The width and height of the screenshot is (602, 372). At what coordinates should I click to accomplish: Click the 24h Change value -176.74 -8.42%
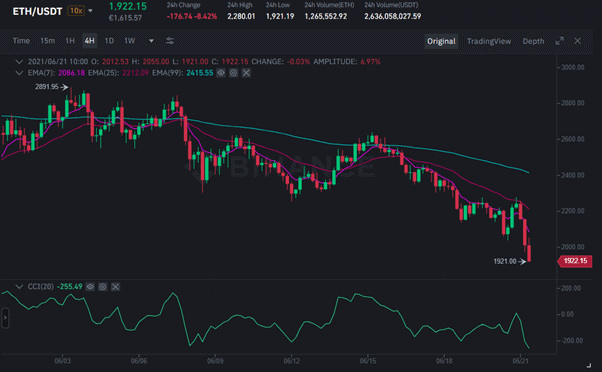click(192, 16)
